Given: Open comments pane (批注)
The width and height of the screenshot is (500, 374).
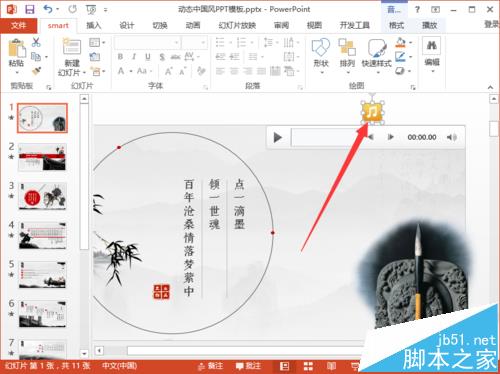Looking at the screenshot, I should tap(248, 366).
